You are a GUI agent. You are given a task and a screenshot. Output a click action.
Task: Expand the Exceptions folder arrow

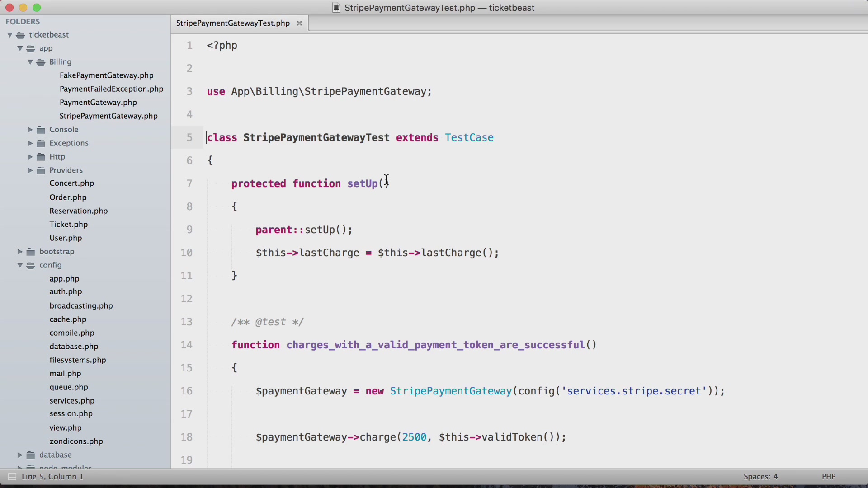30,143
